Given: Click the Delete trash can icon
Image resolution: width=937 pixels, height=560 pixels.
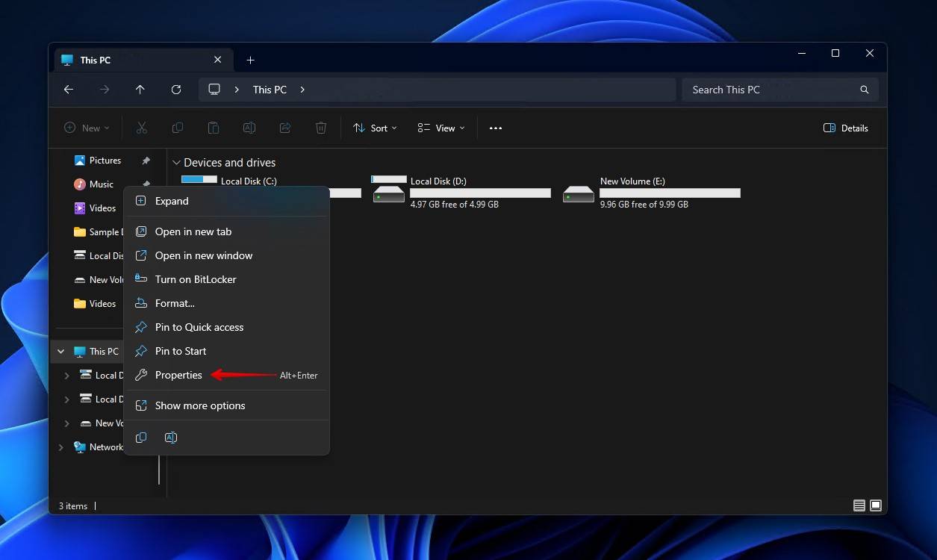Looking at the screenshot, I should click(x=321, y=128).
